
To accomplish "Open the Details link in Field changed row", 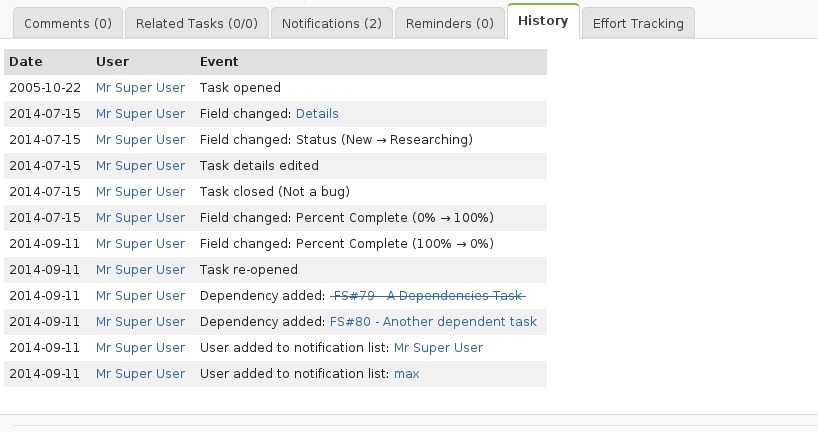I will click(317, 114).
